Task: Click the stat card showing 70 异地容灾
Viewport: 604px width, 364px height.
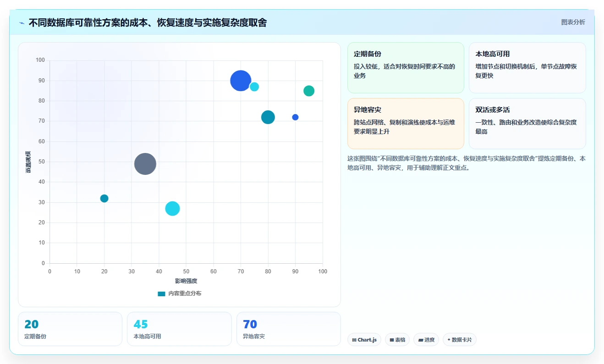Action: tap(289, 329)
